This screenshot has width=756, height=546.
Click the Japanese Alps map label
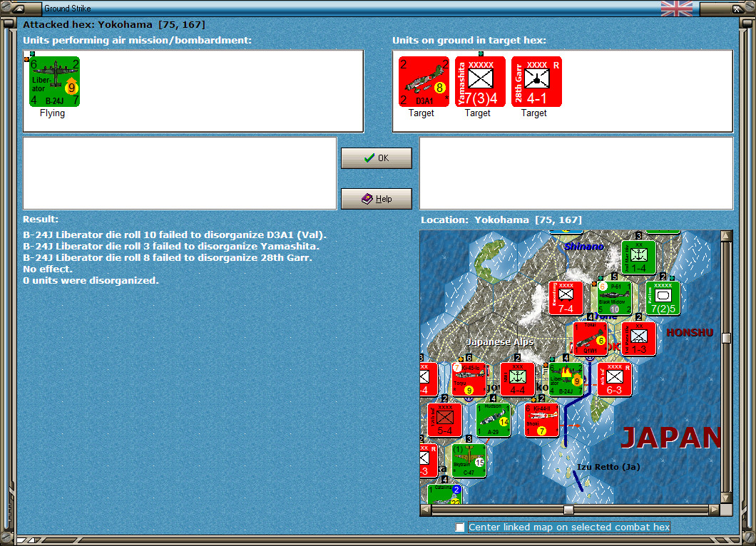coord(500,341)
